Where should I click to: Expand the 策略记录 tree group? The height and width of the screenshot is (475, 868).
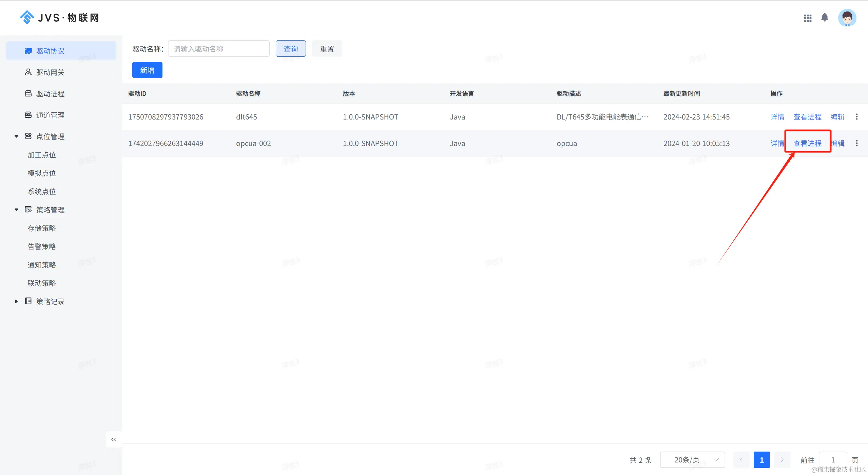tap(16, 302)
